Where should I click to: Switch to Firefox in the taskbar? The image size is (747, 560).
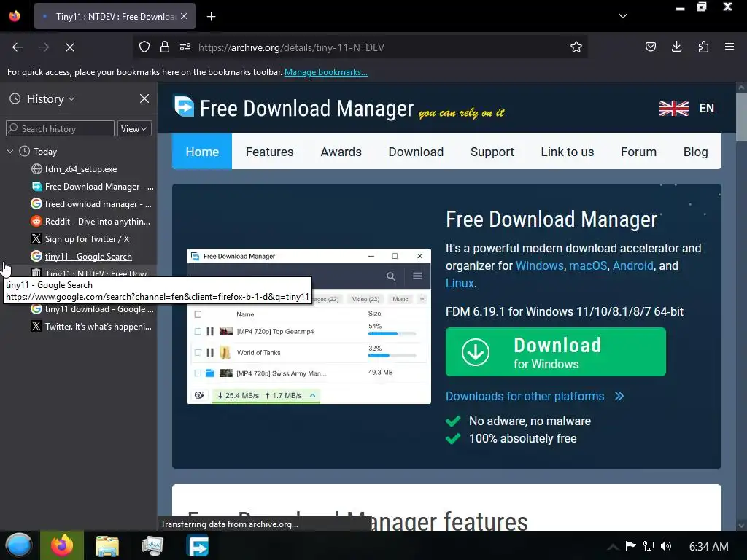[x=62, y=545]
